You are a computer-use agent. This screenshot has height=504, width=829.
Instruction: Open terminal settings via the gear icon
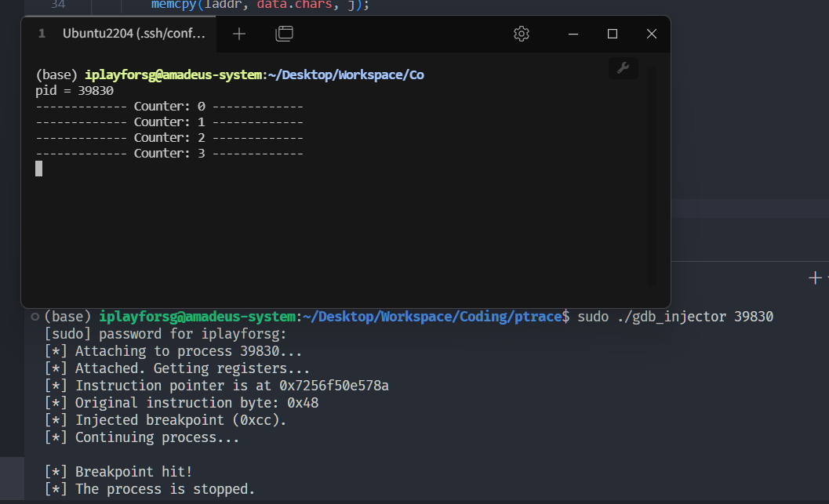(x=522, y=34)
